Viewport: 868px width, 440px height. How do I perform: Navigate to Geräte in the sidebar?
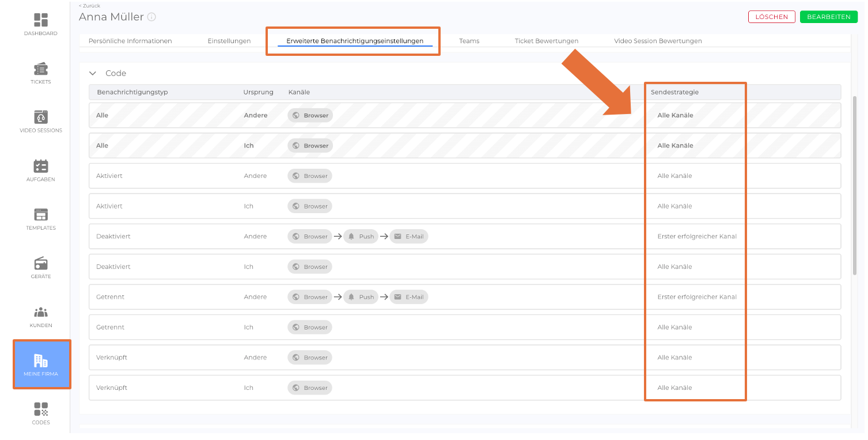pyautogui.click(x=41, y=264)
